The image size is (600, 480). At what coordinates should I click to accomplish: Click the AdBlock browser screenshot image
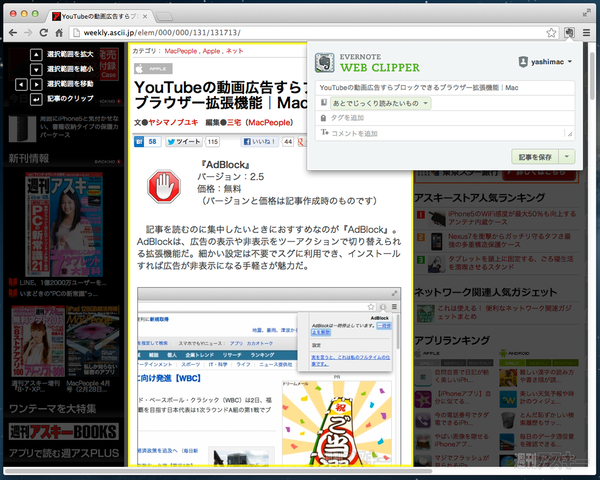click(269, 377)
